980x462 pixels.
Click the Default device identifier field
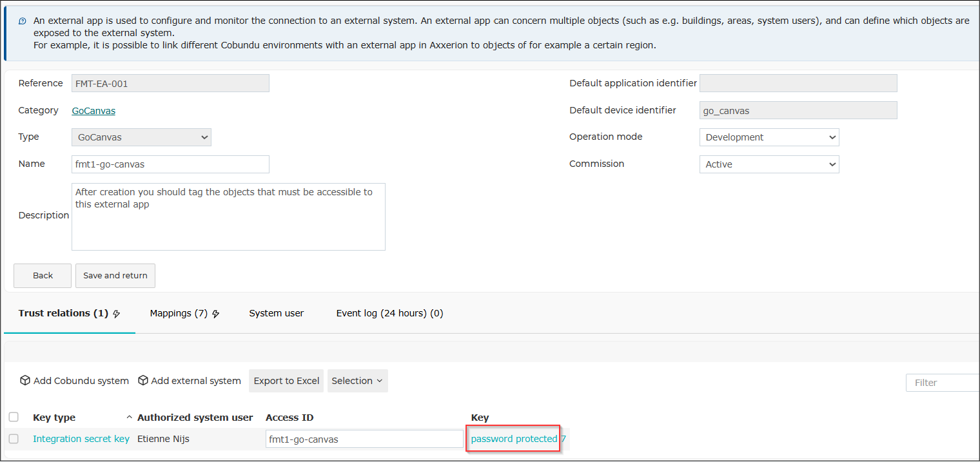tap(798, 110)
